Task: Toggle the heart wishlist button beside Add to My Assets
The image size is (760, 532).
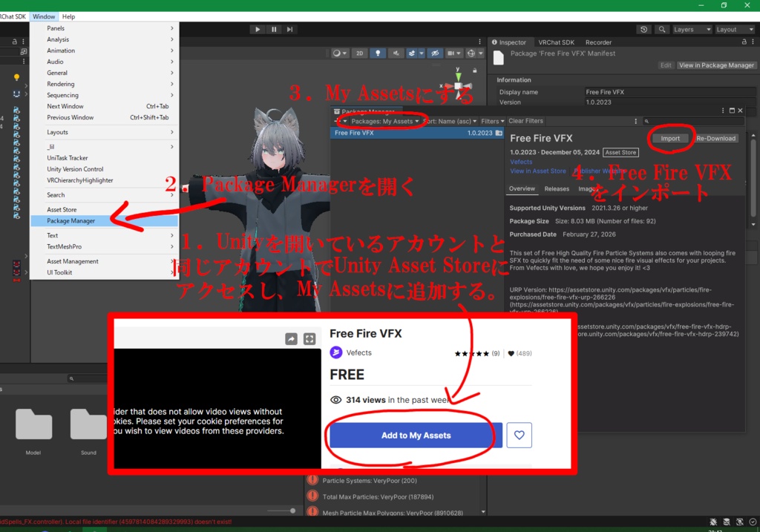Action: (519, 435)
